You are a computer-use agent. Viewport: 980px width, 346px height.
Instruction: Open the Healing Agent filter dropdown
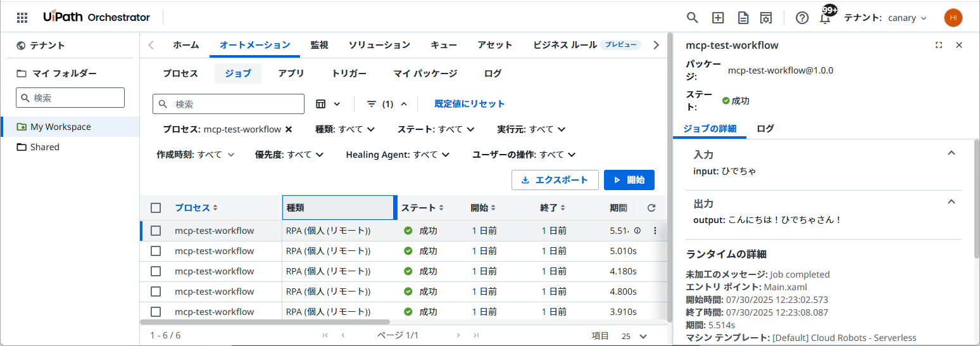point(398,155)
